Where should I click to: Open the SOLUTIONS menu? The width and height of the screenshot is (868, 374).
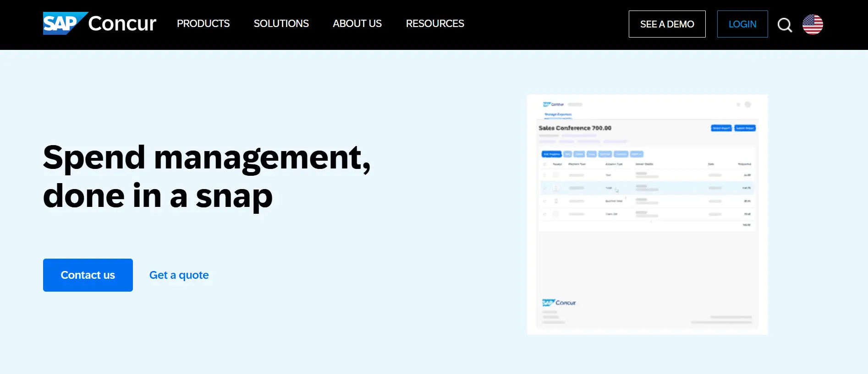(x=281, y=24)
